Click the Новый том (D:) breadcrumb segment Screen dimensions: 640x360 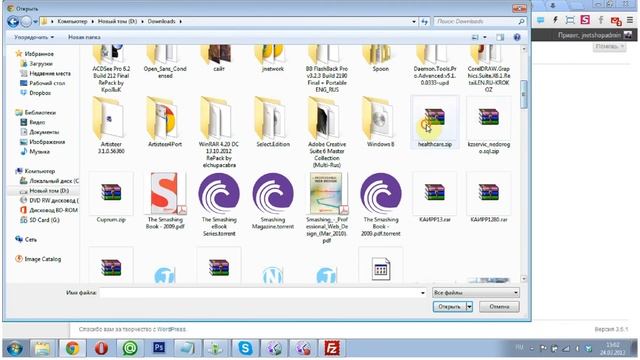coord(118,21)
